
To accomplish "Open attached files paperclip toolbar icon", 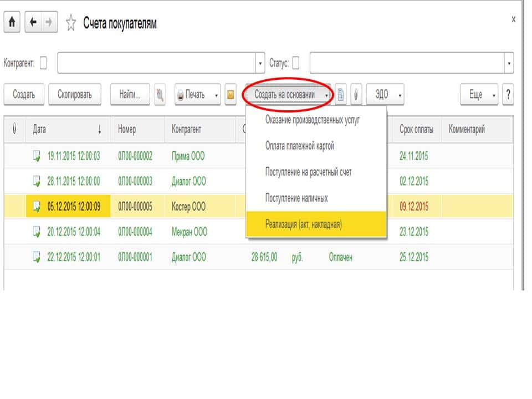I will 356,95.
